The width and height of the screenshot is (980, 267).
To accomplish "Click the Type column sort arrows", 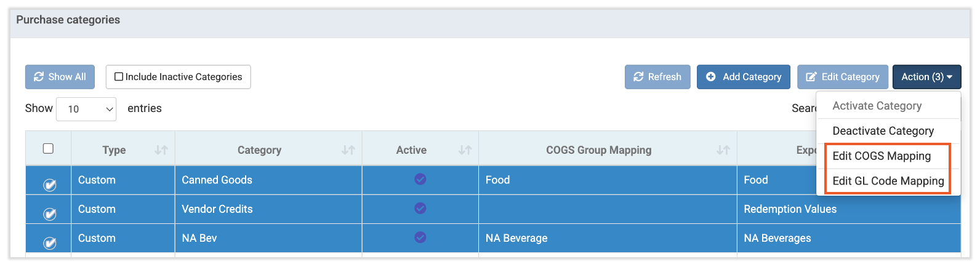I will tap(161, 150).
